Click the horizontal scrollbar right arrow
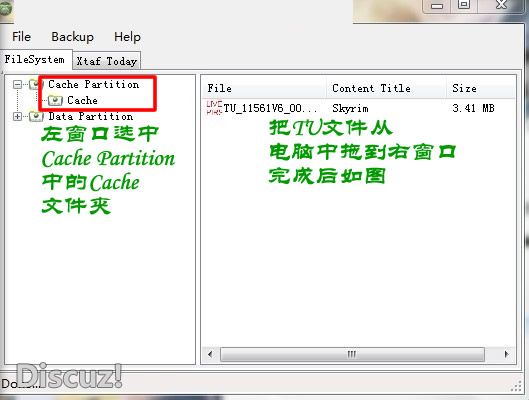Screen dimensions: 529x400 (506, 354)
